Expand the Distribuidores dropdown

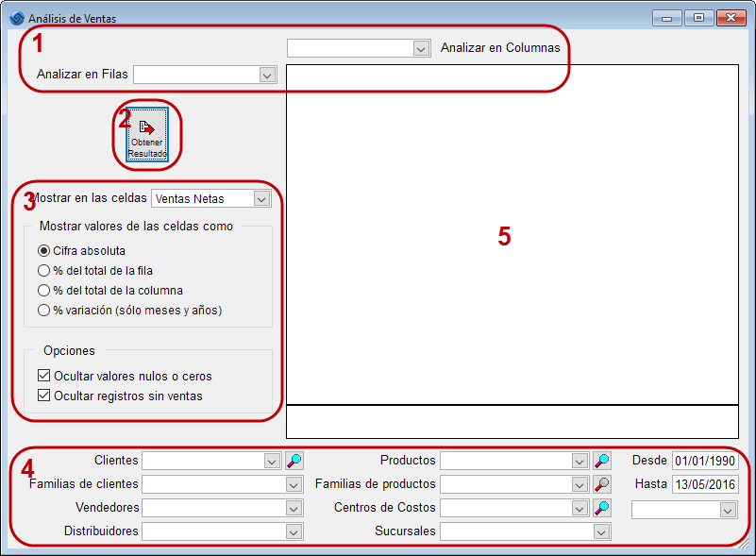point(294,531)
